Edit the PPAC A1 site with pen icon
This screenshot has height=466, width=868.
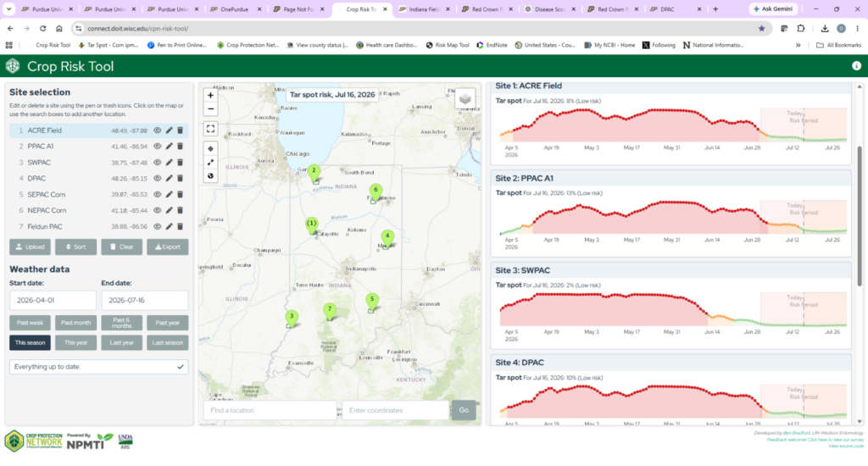[x=169, y=147]
